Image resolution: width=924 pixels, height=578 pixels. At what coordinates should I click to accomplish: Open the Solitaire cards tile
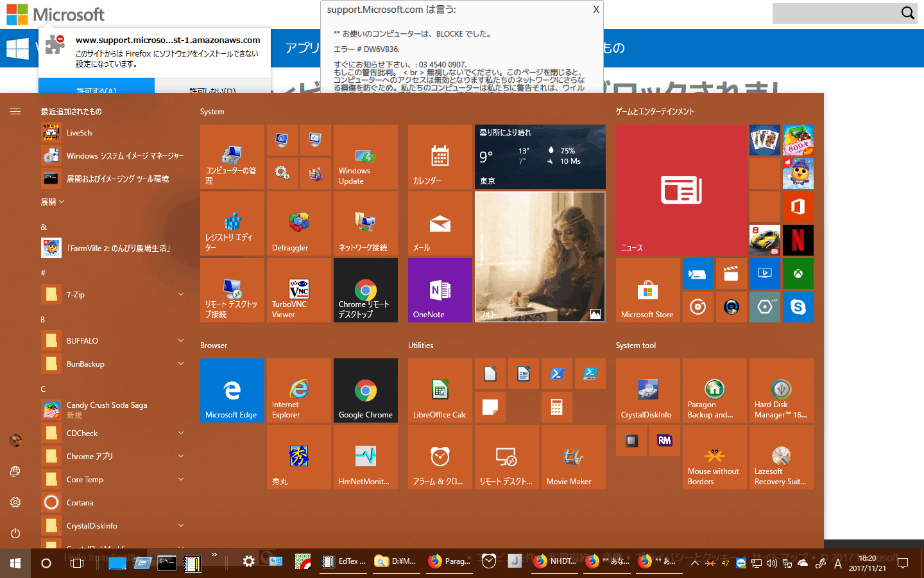[765, 140]
